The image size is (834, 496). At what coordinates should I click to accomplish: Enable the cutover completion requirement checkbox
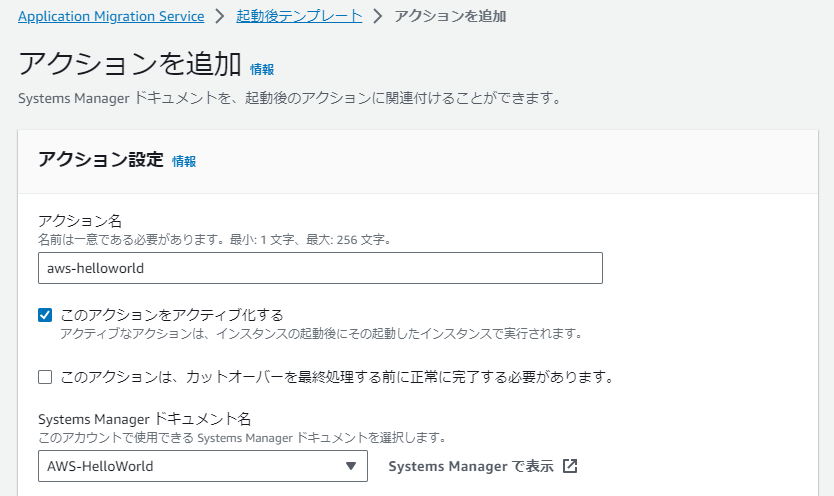[45, 377]
